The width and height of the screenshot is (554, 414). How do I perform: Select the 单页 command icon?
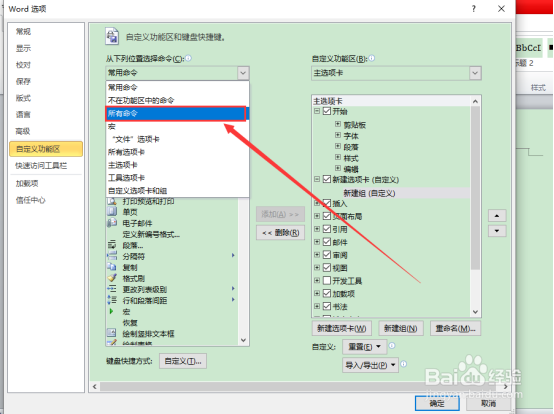click(x=112, y=212)
